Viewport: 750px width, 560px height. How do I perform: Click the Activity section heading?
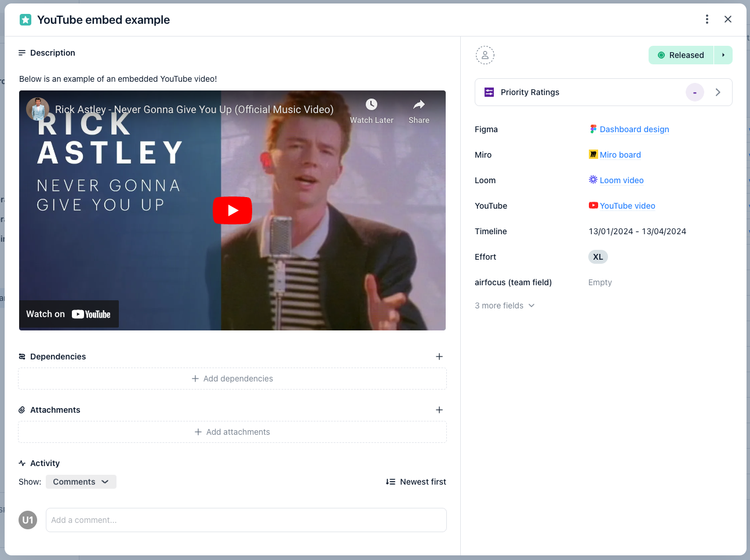click(x=45, y=463)
